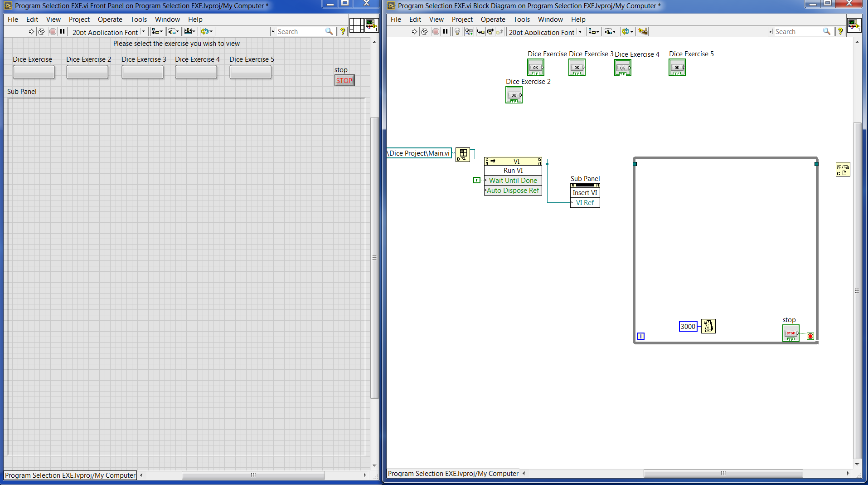Select Close Reference node right of loop

[x=843, y=169]
